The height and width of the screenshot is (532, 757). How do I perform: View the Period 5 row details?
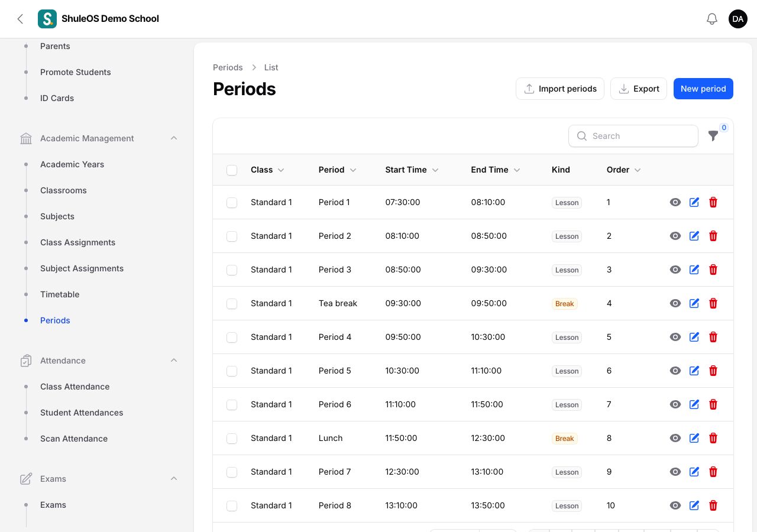675,371
